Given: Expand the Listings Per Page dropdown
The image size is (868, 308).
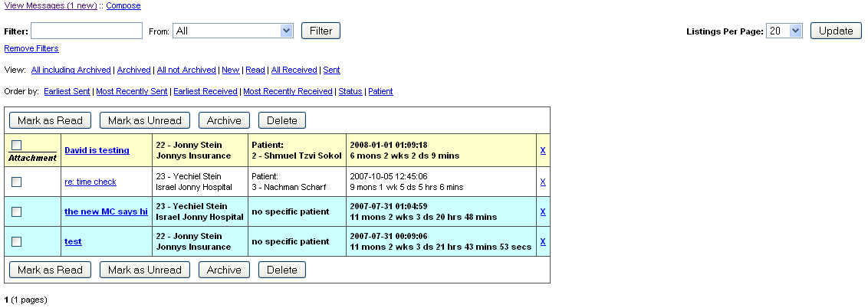Looking at the screenshot, I should (784, 31).
